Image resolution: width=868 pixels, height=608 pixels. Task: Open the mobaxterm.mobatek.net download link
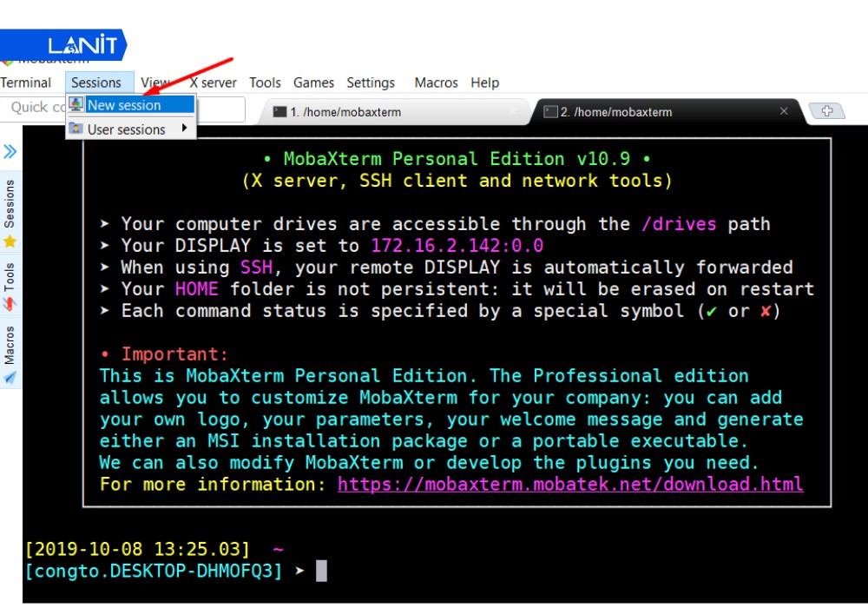[570, 485]
